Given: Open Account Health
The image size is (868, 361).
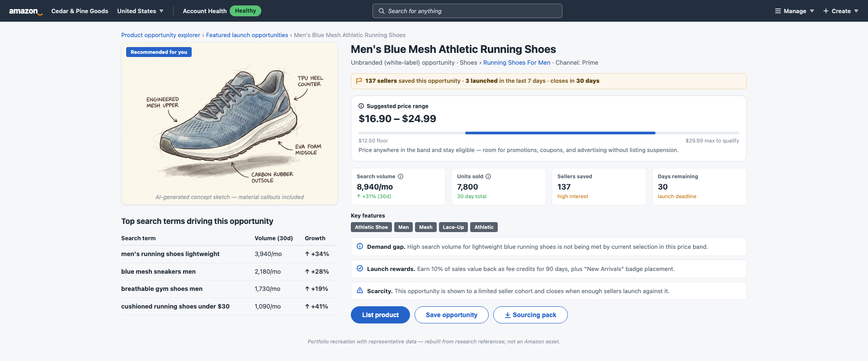Looking at the screenshot, I should click(204, 11).
